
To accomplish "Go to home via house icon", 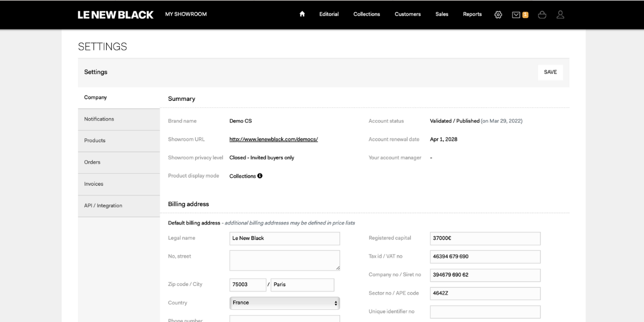I will coord(302,14).
